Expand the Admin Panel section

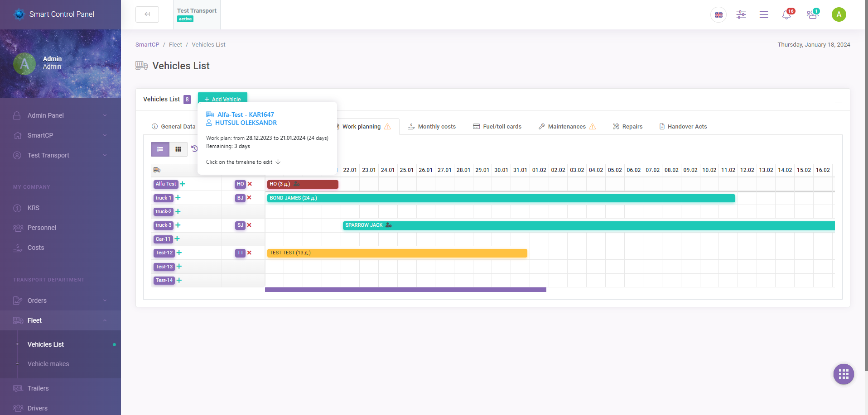(x=45, y=115)
